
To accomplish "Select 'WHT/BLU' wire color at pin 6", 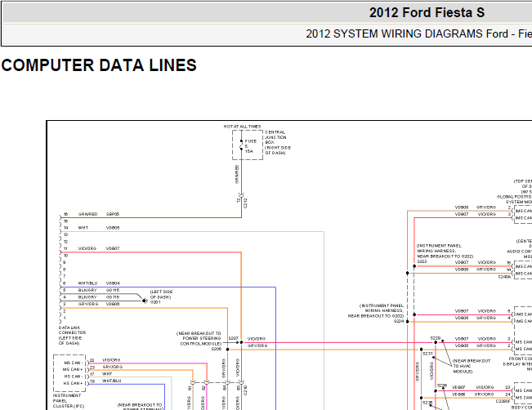I will [88, 283].
